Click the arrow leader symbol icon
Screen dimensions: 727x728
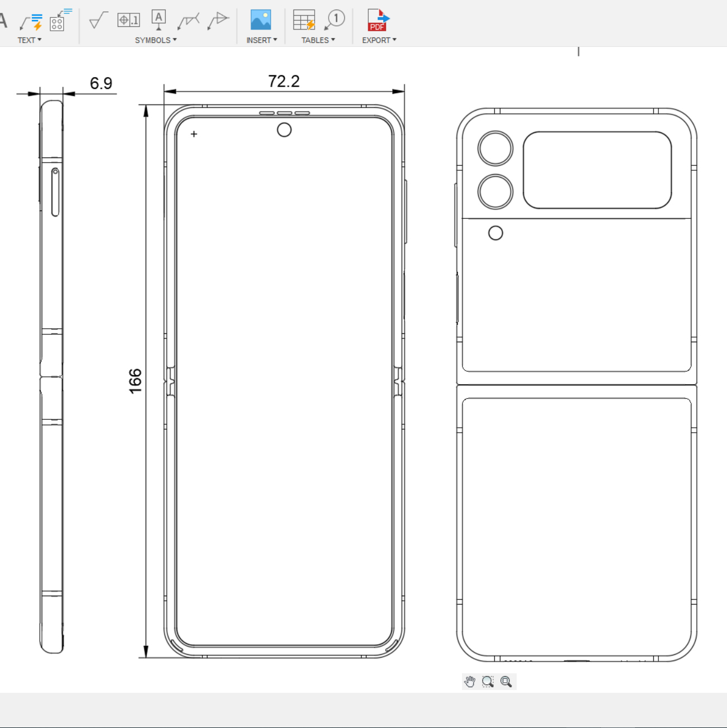(218, 20)
